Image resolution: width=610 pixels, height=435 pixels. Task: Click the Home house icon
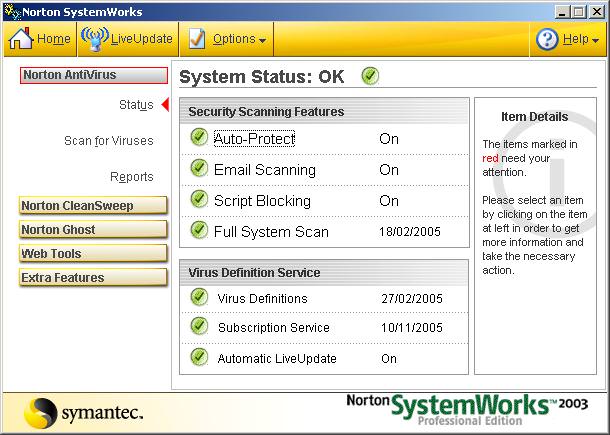[x=21, y=38]
